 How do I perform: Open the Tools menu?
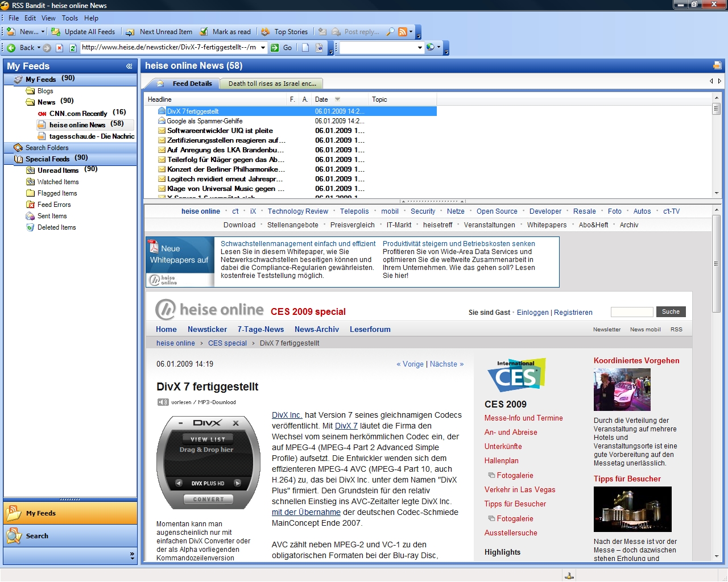[x=70, y=18]
